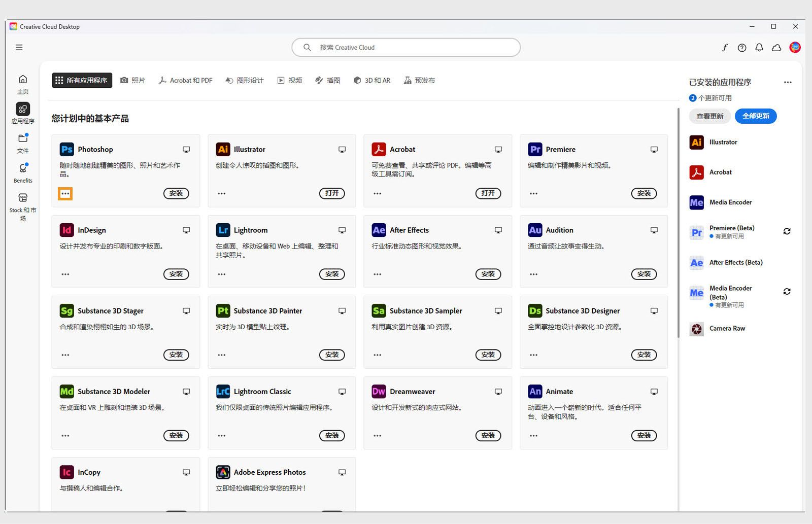This screenshot has height=524, width=812.
Task: Install After Effects with 安装 button
Action: pos(488,274)
